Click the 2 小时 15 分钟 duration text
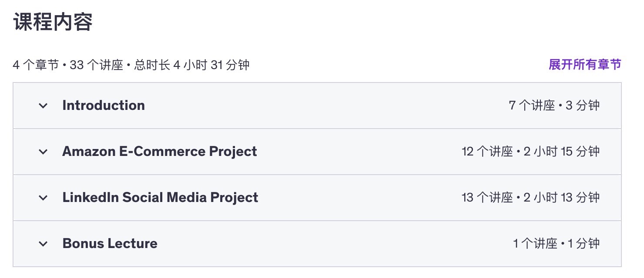The height and width of the screenshot is (278, 644). pos(561,152)
